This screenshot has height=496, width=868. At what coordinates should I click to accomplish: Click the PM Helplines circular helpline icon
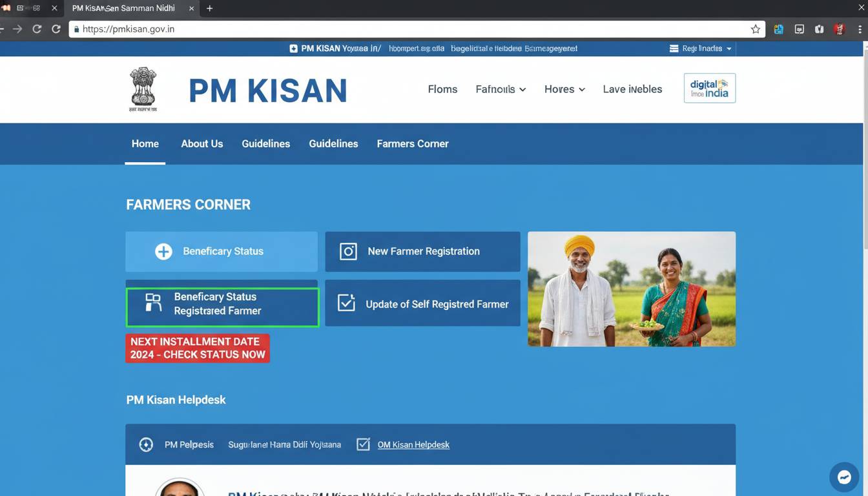point(146,444)
